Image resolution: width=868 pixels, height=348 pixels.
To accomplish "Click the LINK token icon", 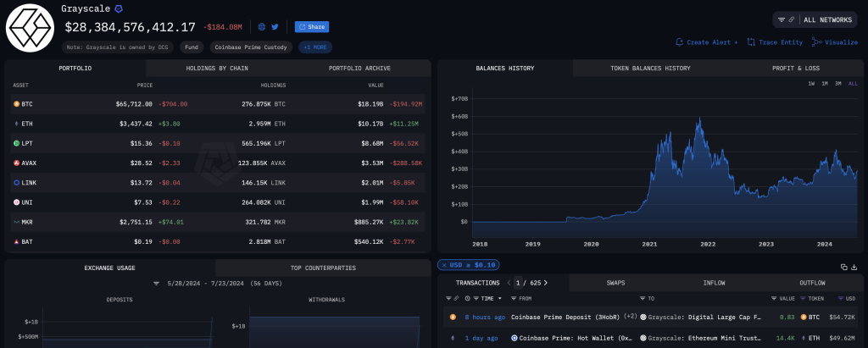I will [16, 183].
